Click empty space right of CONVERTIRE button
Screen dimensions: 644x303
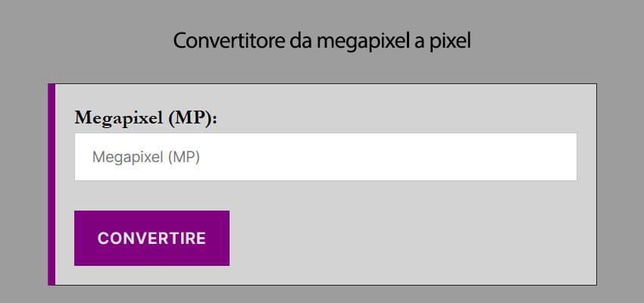click(x=409, y=238)
